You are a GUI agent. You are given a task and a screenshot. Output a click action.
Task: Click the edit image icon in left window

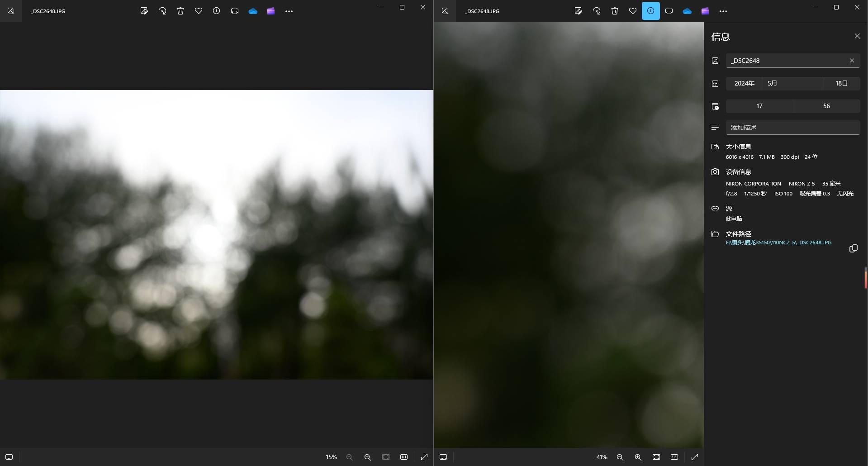[144, 11]
